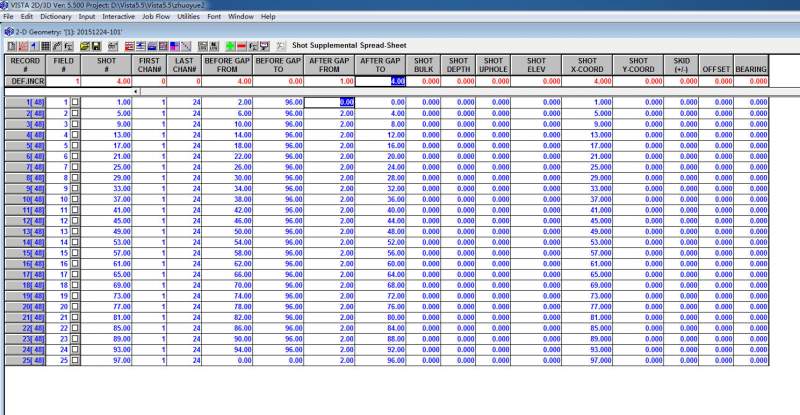Click the yellow open folder icon
This screenshot has height=415, width=800.
coord(85,46)
